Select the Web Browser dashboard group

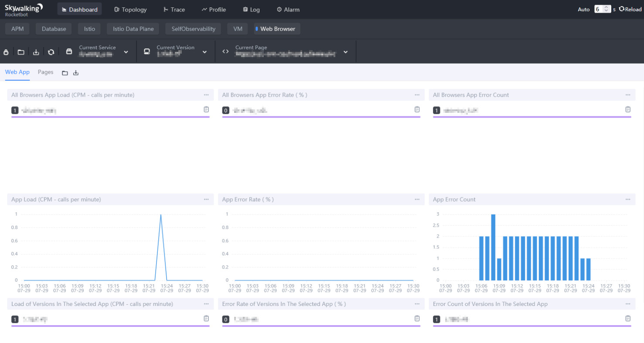[277, 29]
